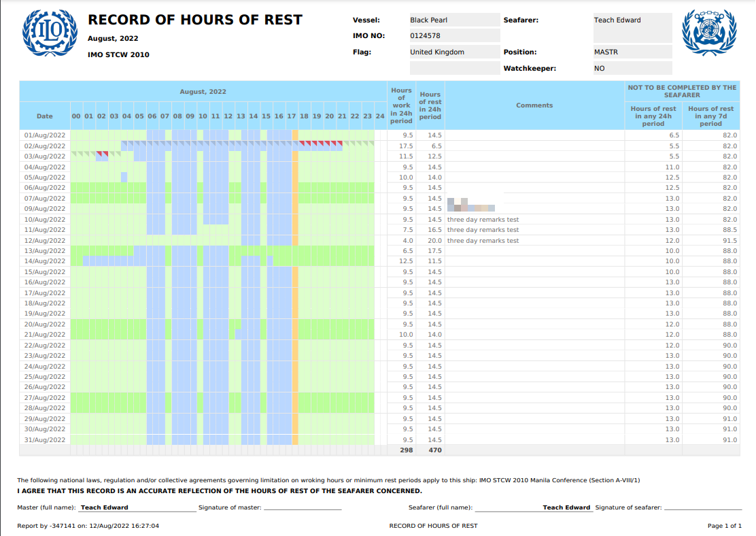Click the IMO emblem at top right
756x536 pixels.
tap(709, 33)
